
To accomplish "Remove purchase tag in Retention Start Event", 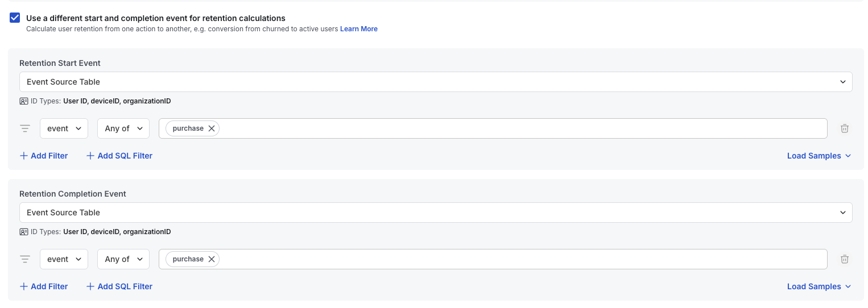I will [x=212, y=128].
